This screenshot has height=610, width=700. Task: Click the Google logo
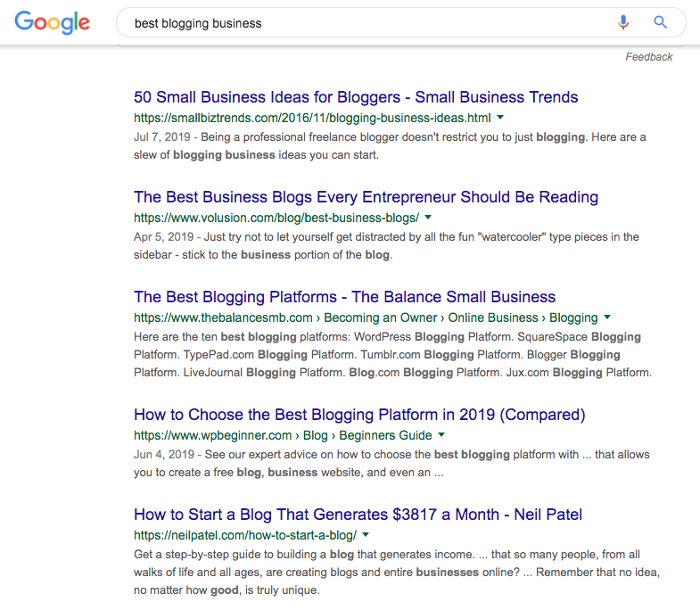(53, 22)
